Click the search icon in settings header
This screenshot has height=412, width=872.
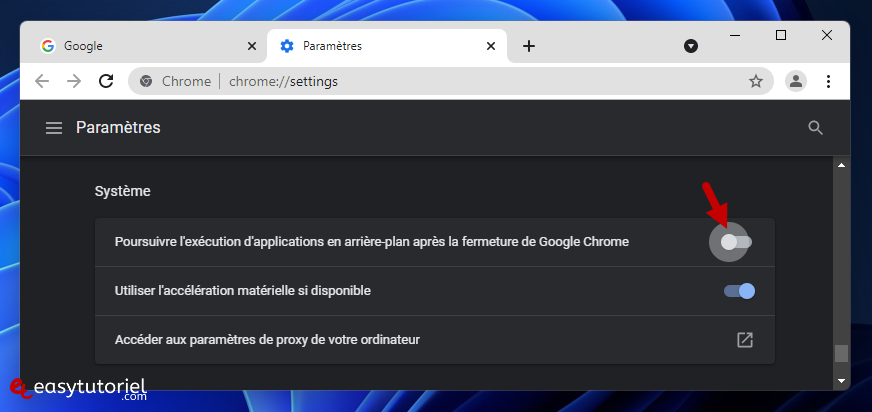[x=815, y=128]
